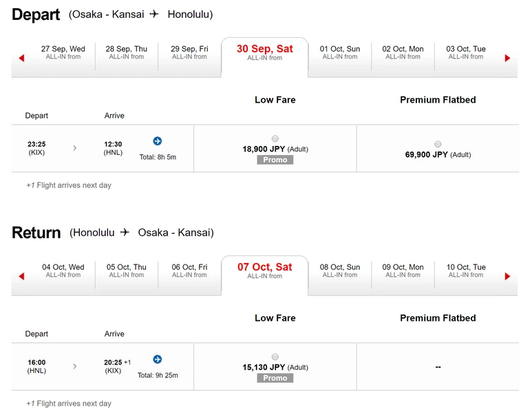Select 69,900 JPY Premium Flatbed radio button

coord(438,144)
